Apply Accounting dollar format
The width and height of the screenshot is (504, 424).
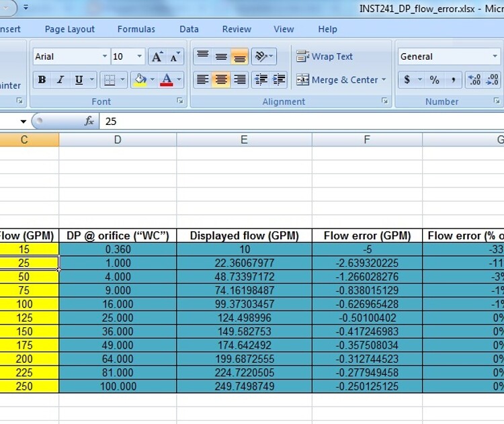[x=407, y=80]
